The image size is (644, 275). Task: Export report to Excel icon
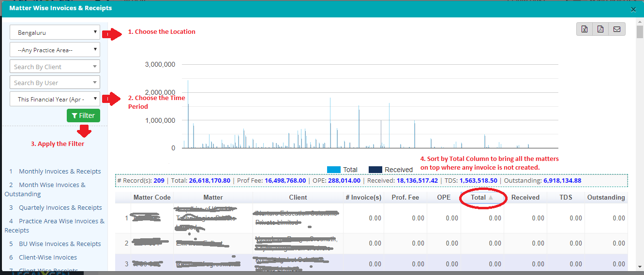[584, 29]
